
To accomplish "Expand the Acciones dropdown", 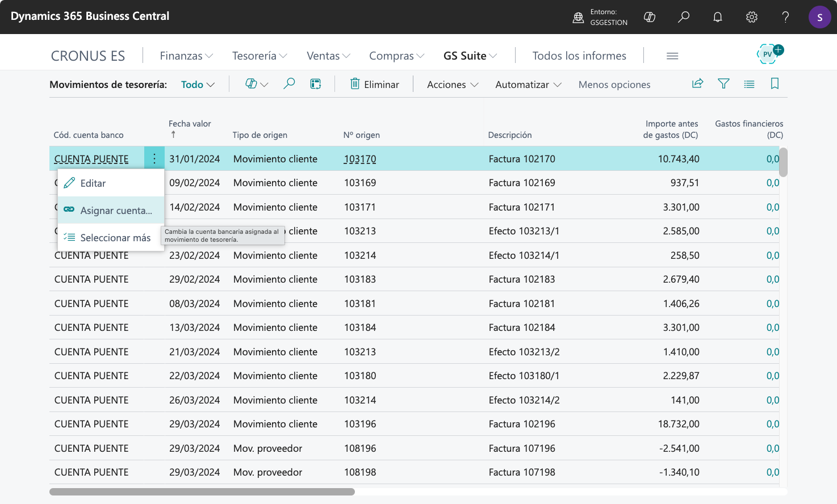I will [x=453, y=85].
